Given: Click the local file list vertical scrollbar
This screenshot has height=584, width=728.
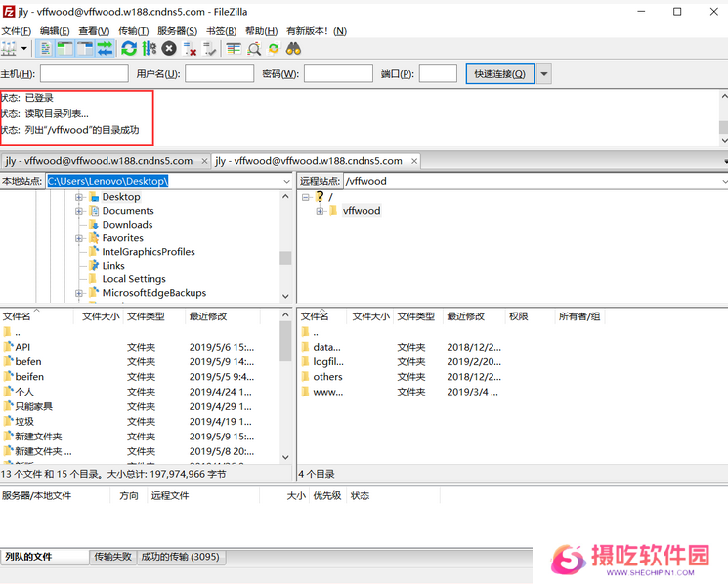Looking at the screenshot, I should tap(285, 391).
